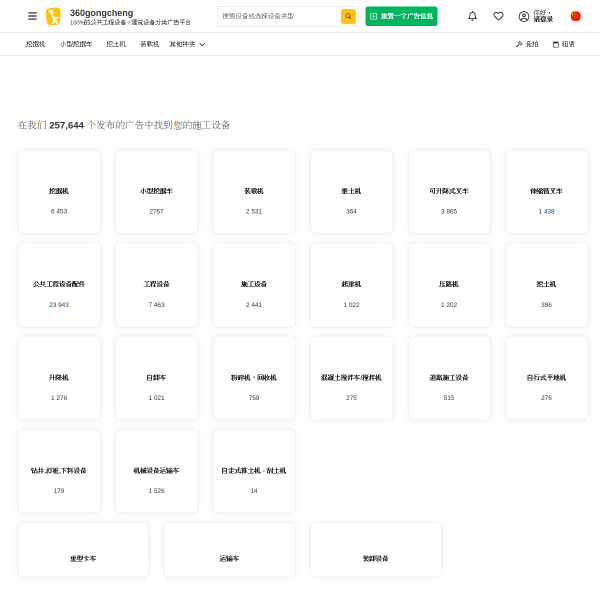Select 装载机 in the top navigation bar
Screen dimensions: 600x600
[149, 44]
